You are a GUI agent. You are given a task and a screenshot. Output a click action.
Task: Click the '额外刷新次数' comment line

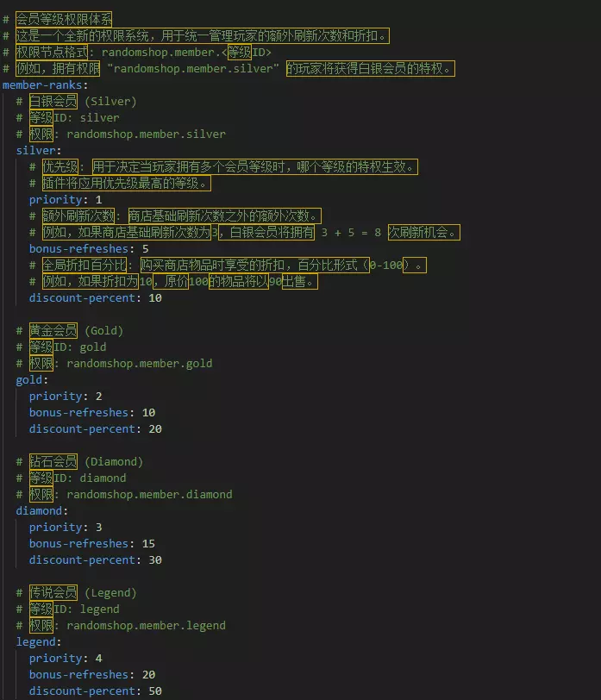click(x=175, y=216)
